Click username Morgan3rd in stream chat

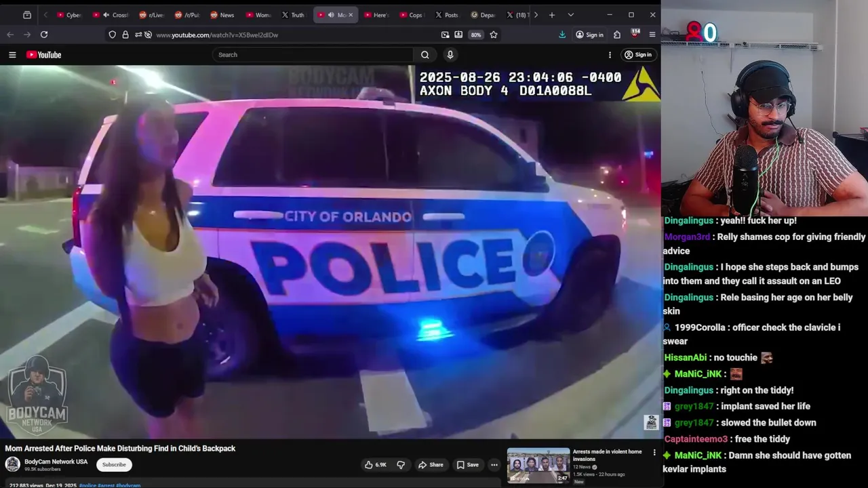[687, 237]
